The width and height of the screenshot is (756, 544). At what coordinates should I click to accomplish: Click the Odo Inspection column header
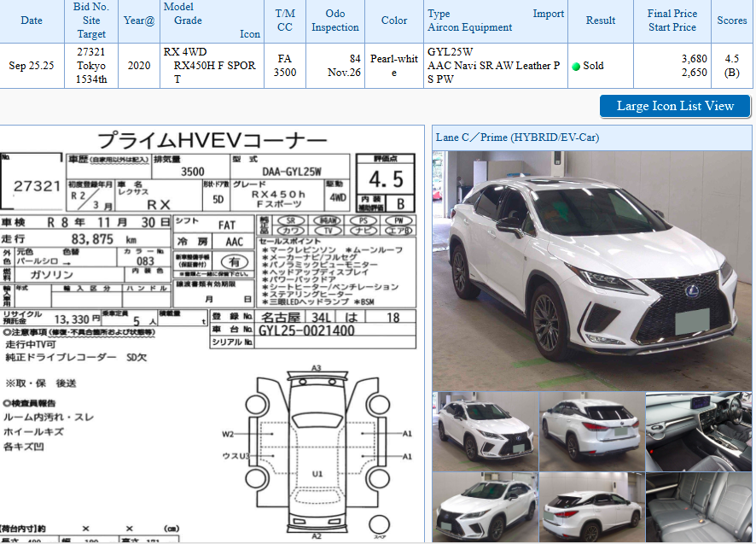click(335, 20)
